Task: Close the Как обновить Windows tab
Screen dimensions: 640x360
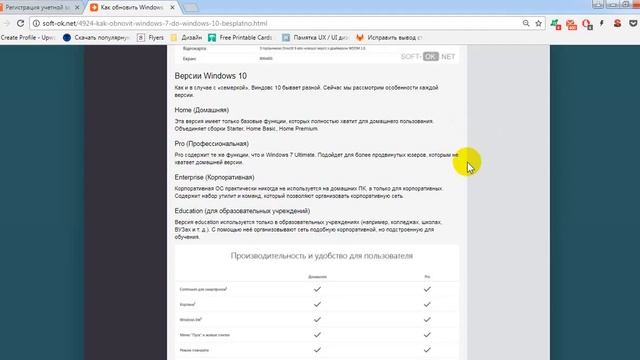Action: pyautogui.click(x=173, y=7)
